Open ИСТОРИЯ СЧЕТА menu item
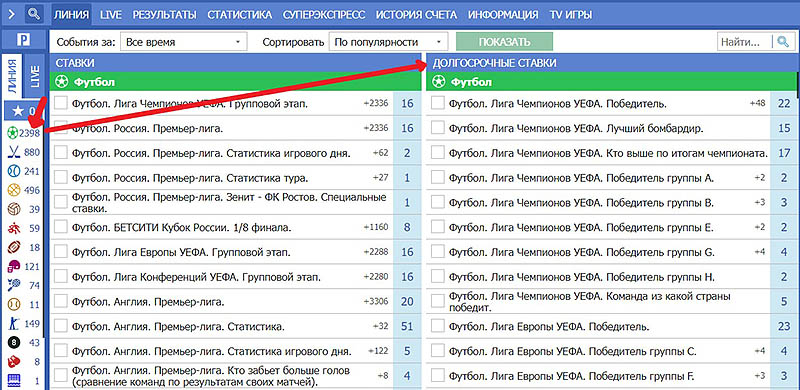800x390 pixels. point(416,15)
